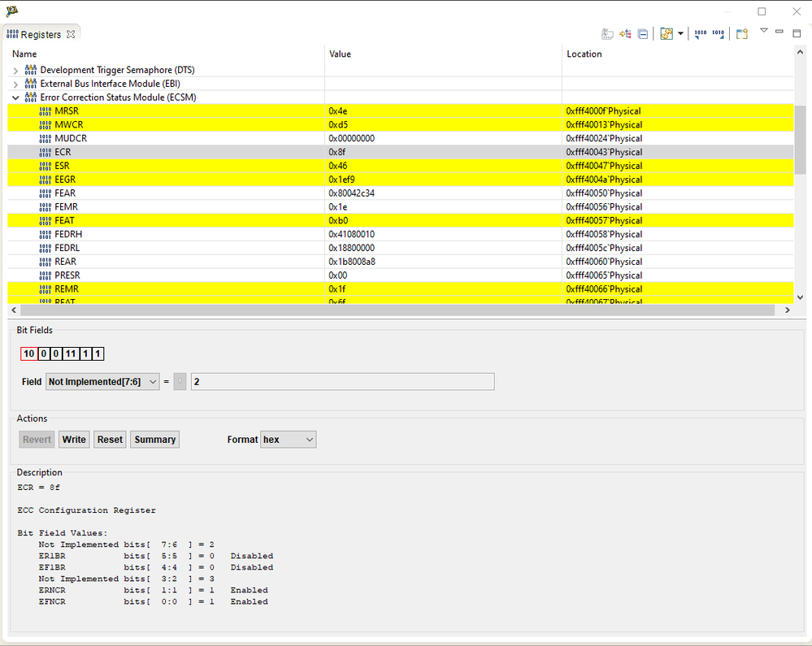Collapse all register groups icon

(643, 34)
